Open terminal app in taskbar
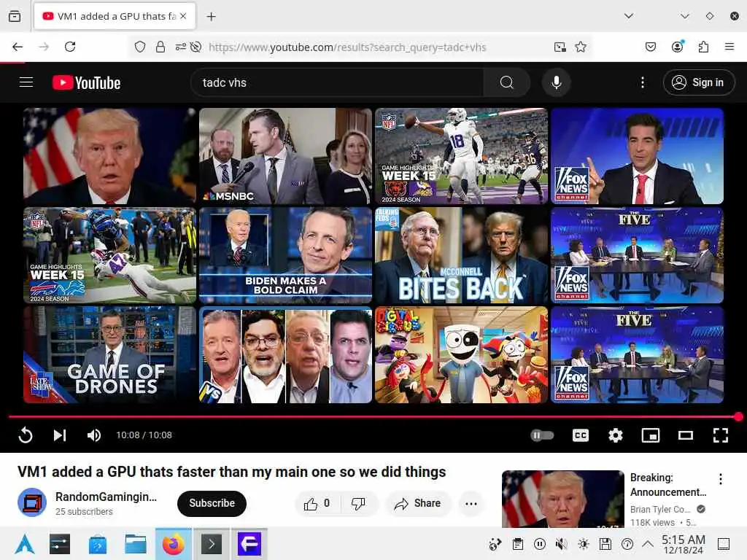Viewport: 747px width, 560px height. 212,544
